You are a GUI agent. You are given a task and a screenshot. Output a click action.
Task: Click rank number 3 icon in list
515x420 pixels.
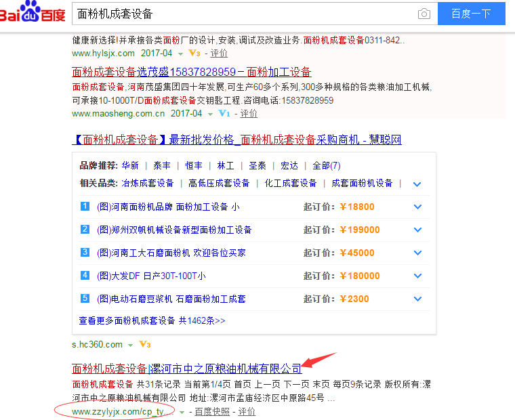point(85,252)
